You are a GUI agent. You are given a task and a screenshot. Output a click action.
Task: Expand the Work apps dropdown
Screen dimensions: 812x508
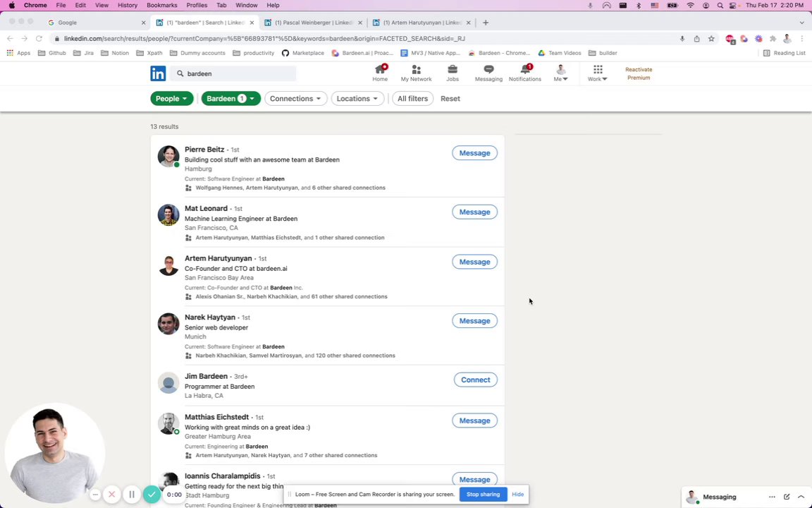(598, 73)
